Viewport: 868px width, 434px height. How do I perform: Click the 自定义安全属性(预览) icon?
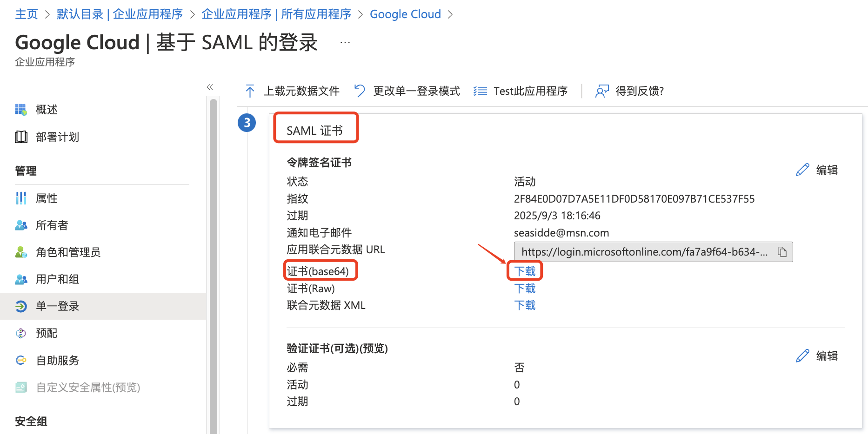[x=21, y=387]
